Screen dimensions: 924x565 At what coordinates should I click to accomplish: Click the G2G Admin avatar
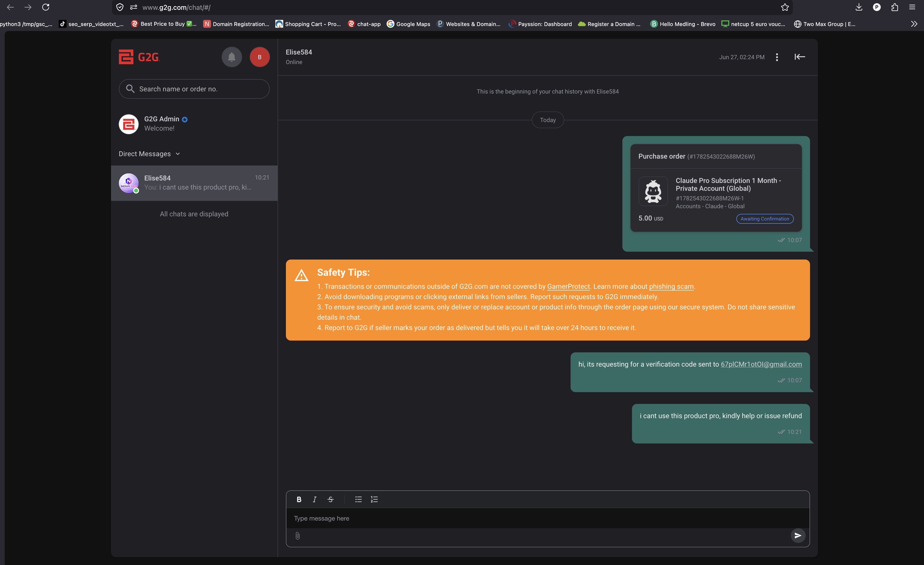[x=129, y=124]
